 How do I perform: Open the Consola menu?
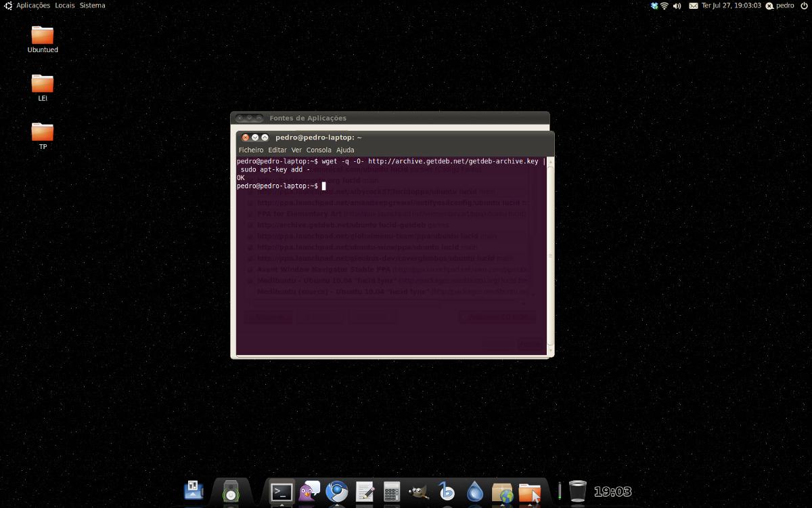[x=319, y=150]
